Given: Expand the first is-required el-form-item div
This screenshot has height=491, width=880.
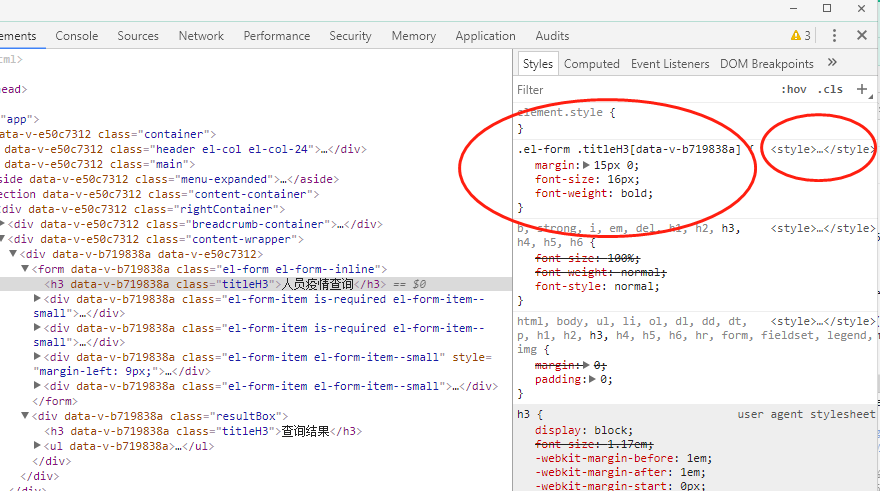Looking at the screenshot, I should (x=37, y=299).
